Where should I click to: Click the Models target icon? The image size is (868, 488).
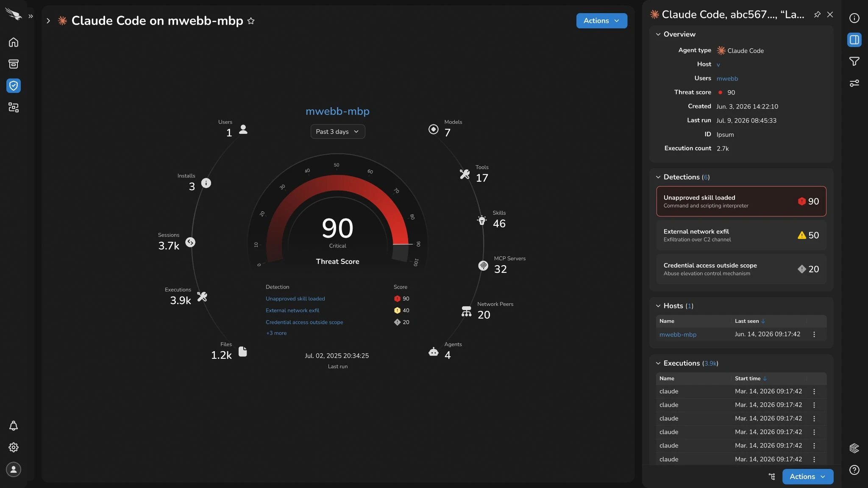tap(433, 129)
